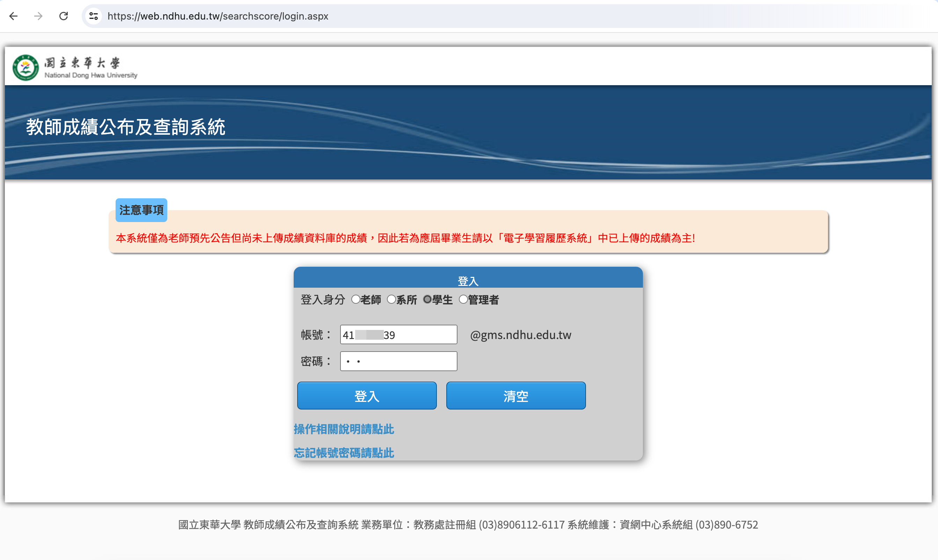Click the @gms.ndhu.edu.tw domain text
This screenshot has height=560, width=938.
521,335
